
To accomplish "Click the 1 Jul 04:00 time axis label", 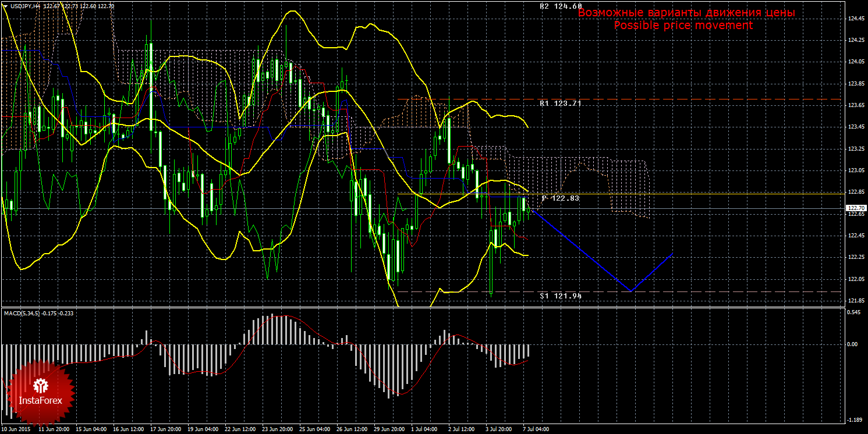I will click(424, 429).
